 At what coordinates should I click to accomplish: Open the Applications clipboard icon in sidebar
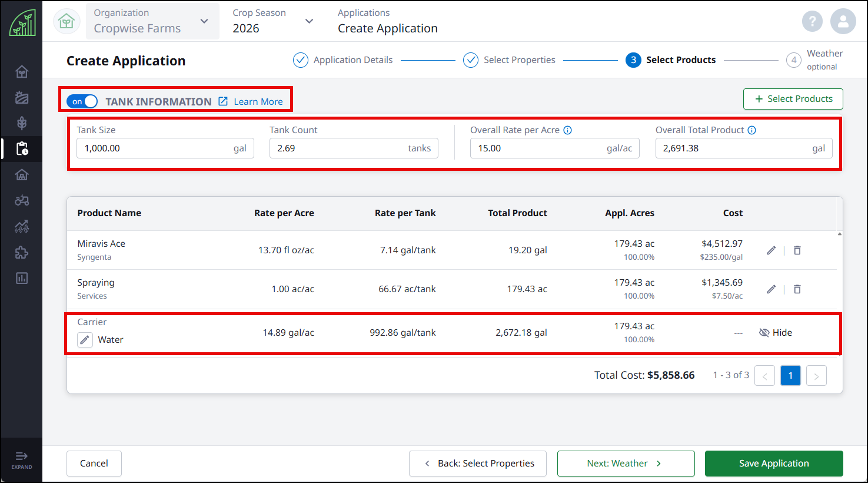click(22, 148)
